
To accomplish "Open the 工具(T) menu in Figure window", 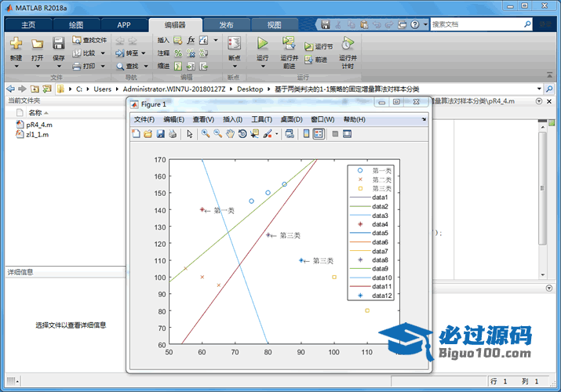I will (261, 119).
